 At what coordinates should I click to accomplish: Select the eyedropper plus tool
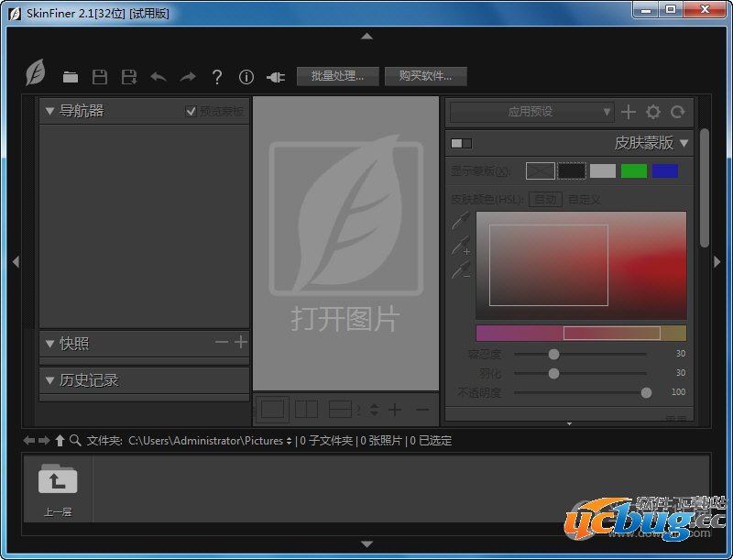point(460,246)
